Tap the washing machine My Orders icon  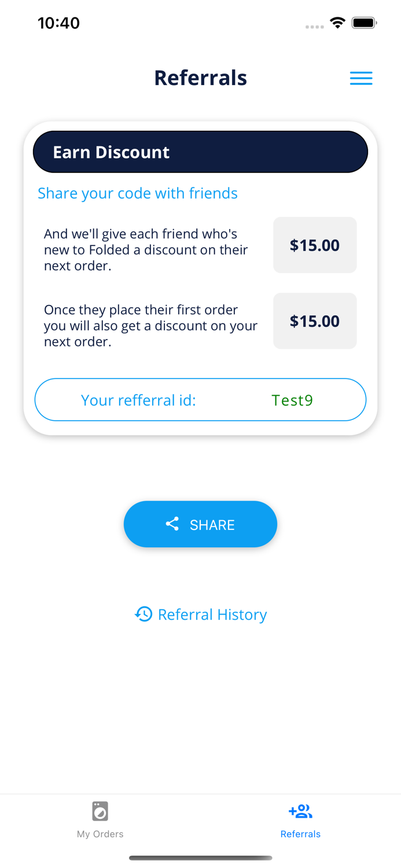pyautogui.click(x=100, y=811)
